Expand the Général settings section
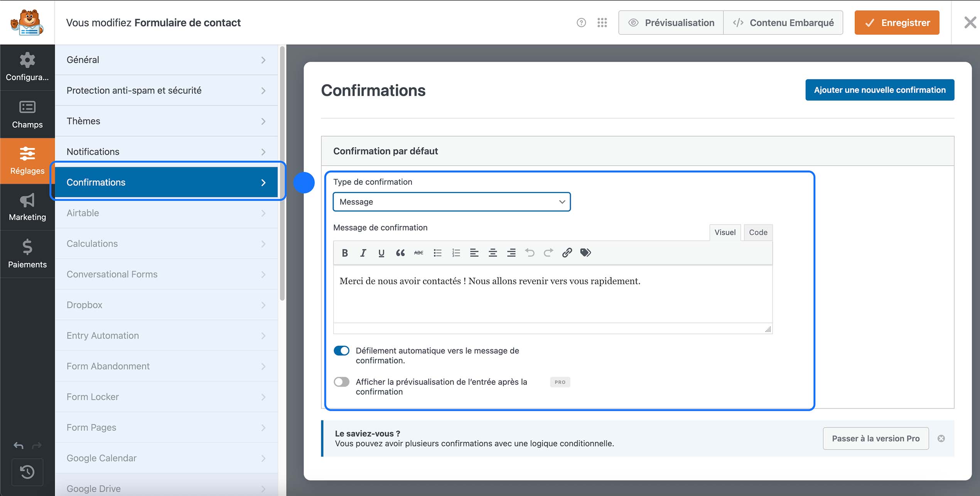 (166, 60)
